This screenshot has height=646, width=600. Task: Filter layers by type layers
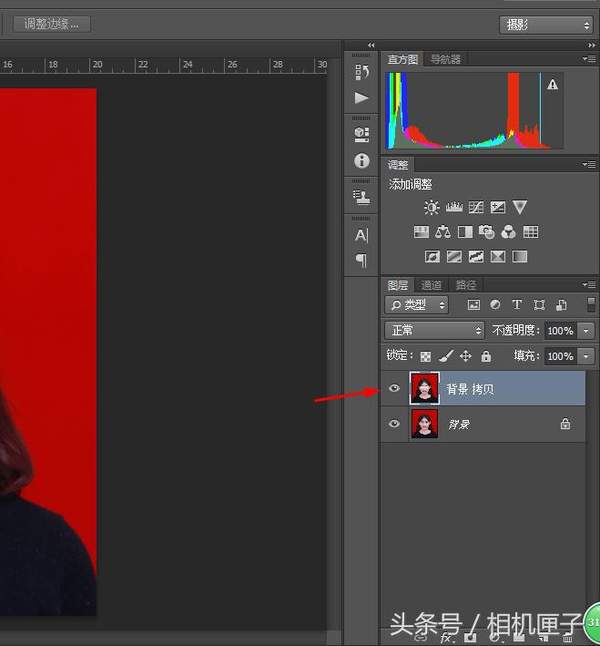pyautogui.click(x=517, y=305)
